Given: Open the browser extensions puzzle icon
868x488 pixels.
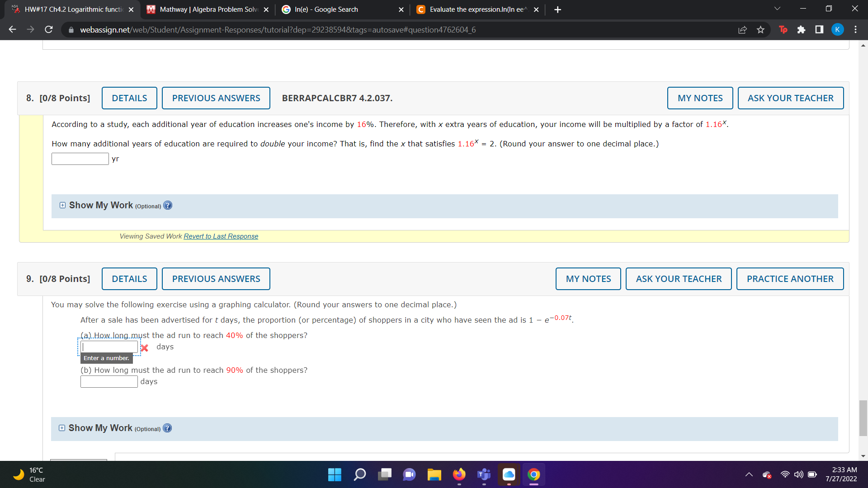Looking at the screenshot, I should [801, 30].
